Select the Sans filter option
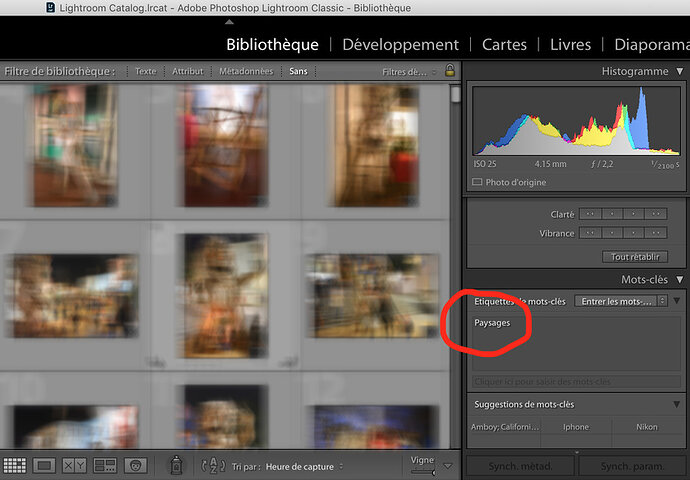The height and width of the screenshot is (480, 690). click(x=298, y=71)
